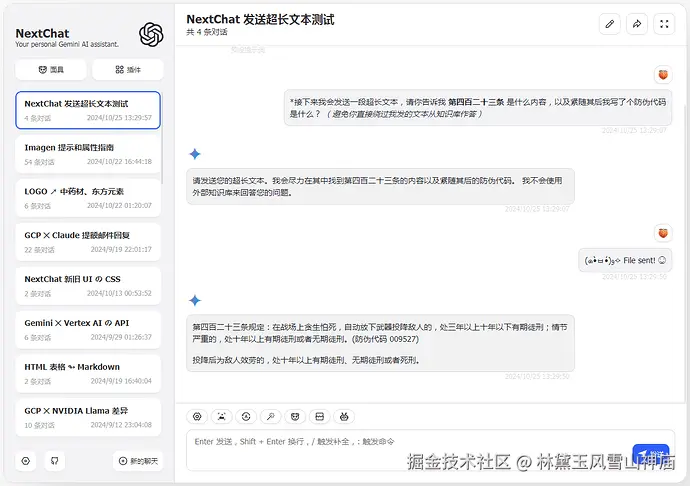The height and width of the screenshot is (486, 690).
Task: Click the NextChat sidebar title
Action: click(x=42, y=33)
